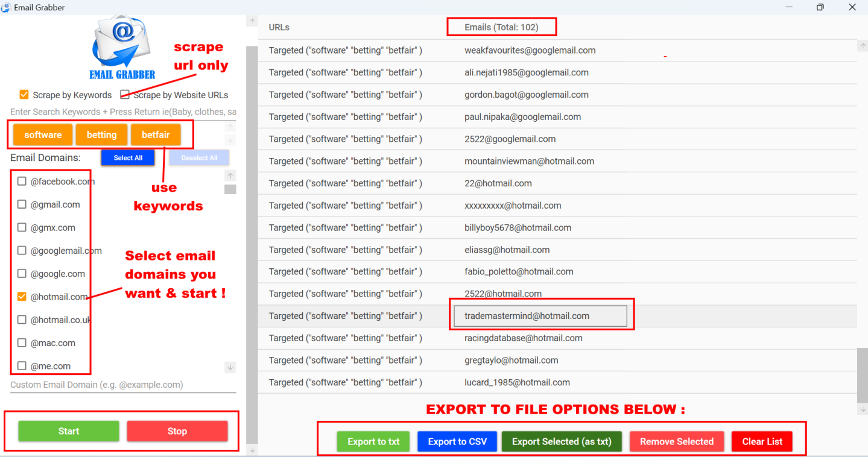
Task: Click results list scroll down arrow
Action: pyautogui.click(x=862, y=409)
